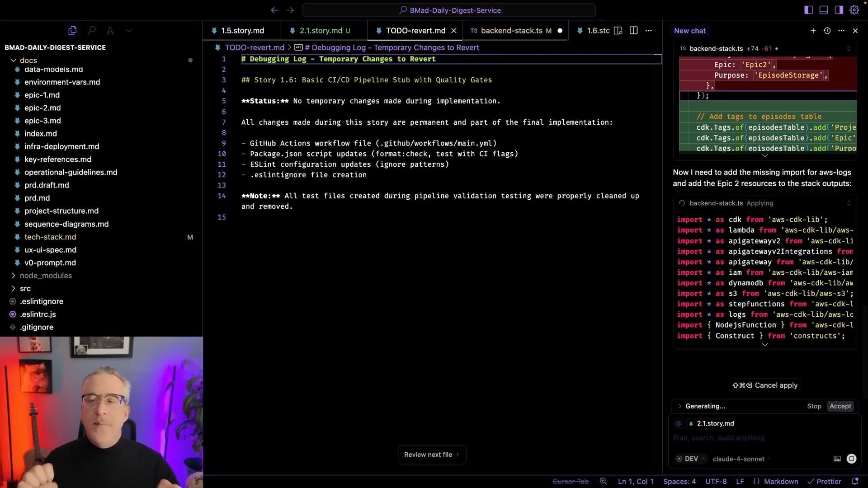Switch to the 1.5.story.md tab
The height and width of the screenshot is (488, 868).
[242, 31]
